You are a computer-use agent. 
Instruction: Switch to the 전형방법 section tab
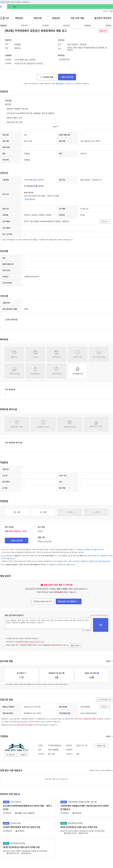87,26
